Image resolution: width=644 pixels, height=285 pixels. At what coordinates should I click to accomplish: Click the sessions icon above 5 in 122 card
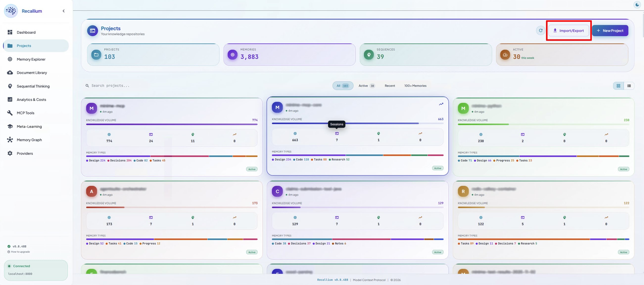pos(523,218)
